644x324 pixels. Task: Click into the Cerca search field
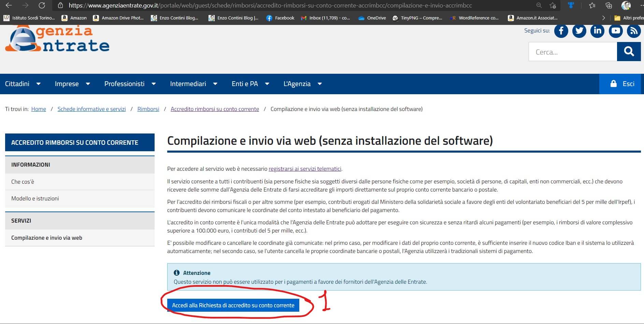[573, 52]
